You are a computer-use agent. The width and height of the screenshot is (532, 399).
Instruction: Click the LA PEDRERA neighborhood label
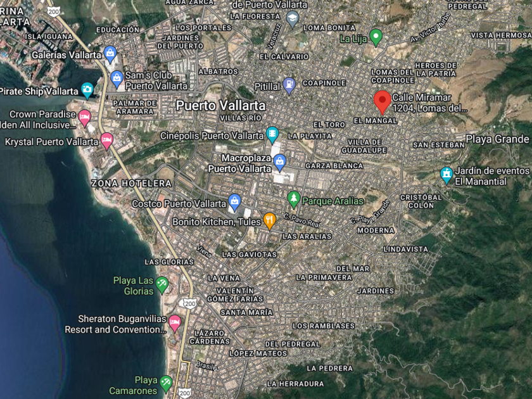(330, 368)
